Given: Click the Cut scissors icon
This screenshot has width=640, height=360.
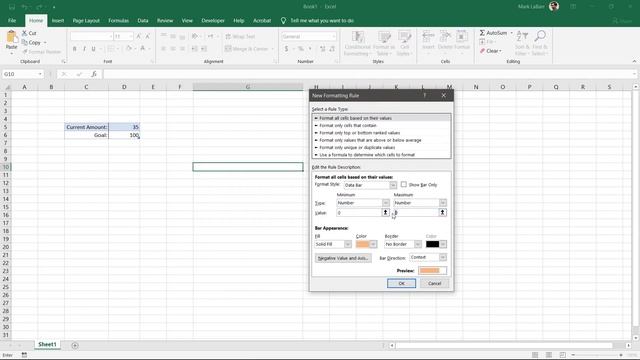Looking at the screenshot, I should 24,33.
